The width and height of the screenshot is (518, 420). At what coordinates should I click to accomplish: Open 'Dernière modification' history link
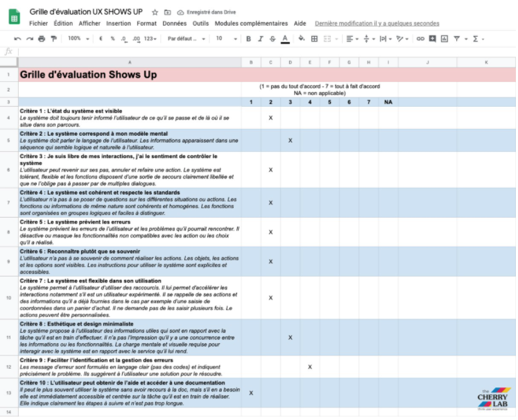[377, 24]
